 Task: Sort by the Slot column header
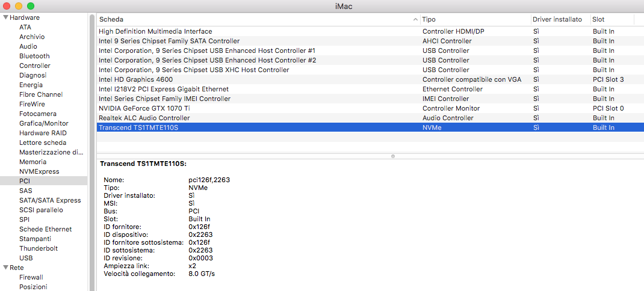[x=598, y=19]
